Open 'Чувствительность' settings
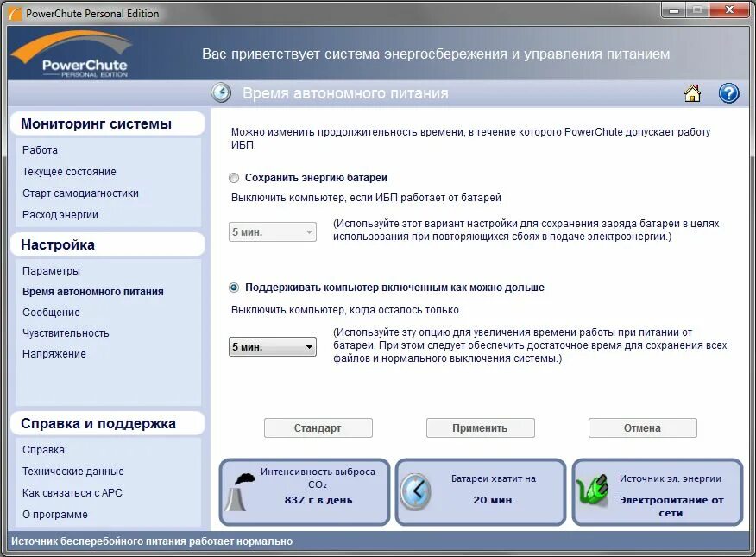 (x=66, y=333)
